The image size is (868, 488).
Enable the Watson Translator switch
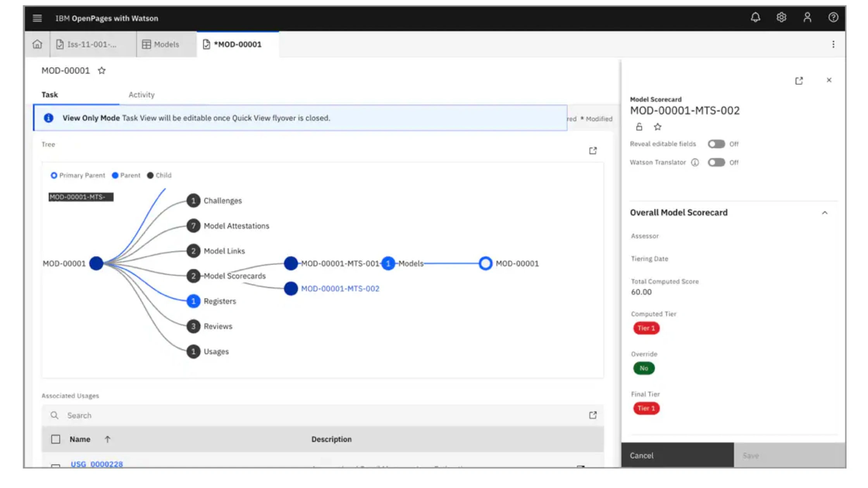716,162
